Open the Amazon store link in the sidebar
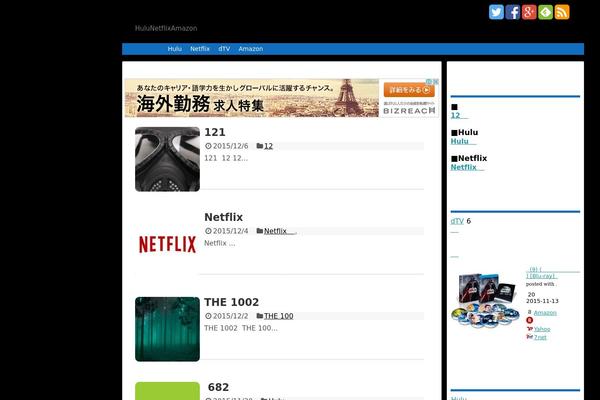Screen dimensions: 600x400 pyautogui.click(x=545, y=313)
